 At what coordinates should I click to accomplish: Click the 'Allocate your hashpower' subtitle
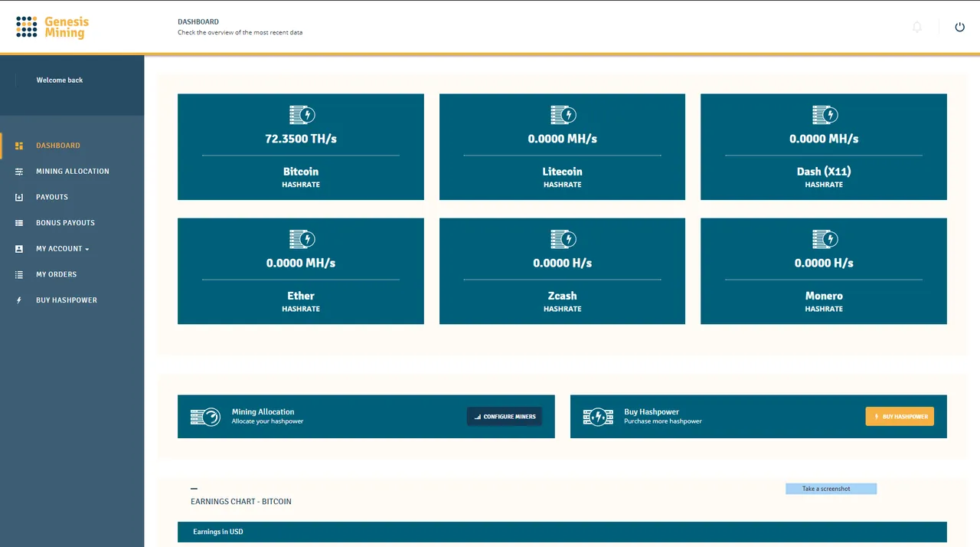[x=267, y=421]
